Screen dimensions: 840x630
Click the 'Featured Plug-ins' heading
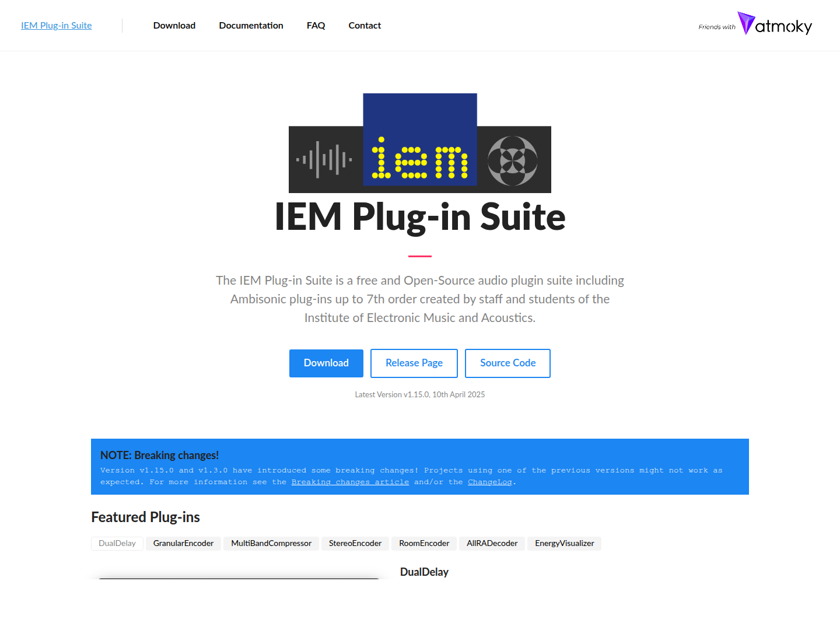pos(145,517)
